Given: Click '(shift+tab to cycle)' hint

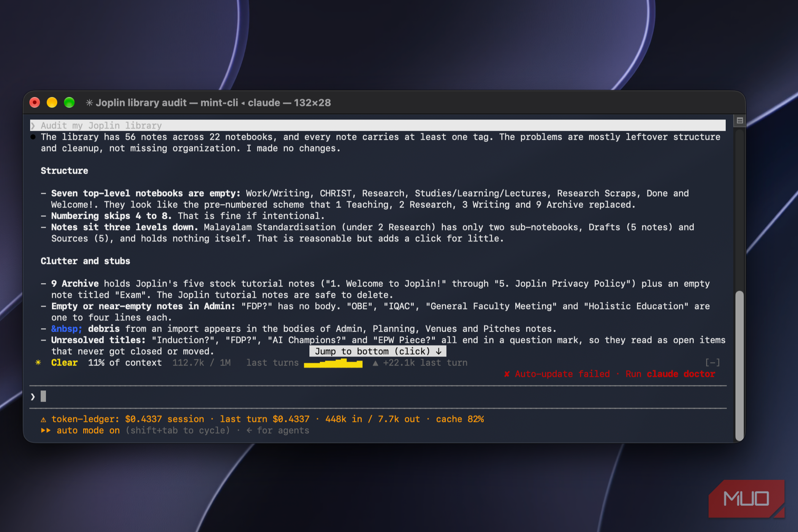Looking at the screenshot, I should 178,430.
